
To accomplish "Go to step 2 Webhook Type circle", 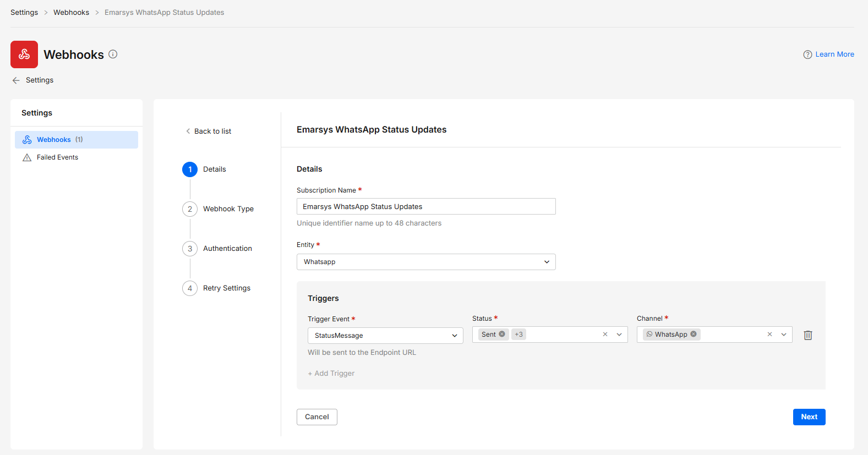I will click(x=190, y=209).
